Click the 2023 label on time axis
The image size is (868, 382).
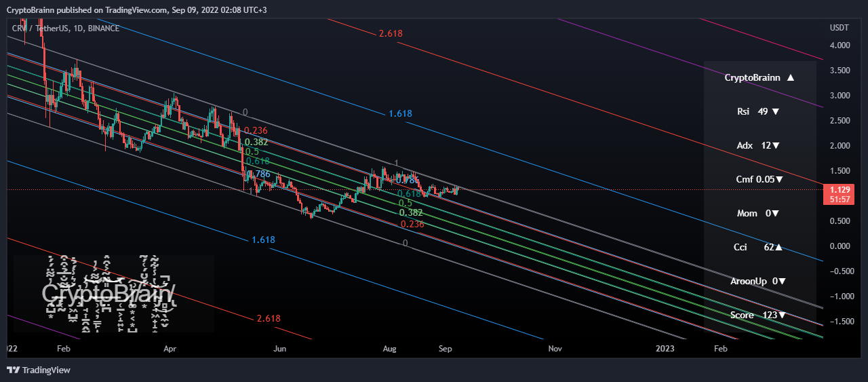(x=665, y=348)
